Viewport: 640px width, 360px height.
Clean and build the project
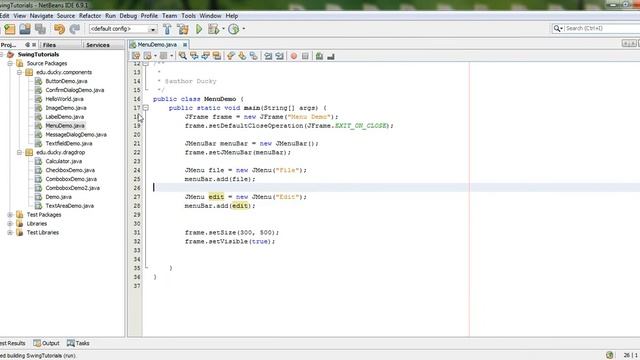[183, 29]
